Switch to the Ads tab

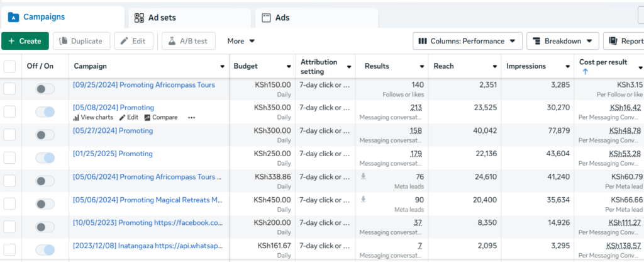point(316,18)
